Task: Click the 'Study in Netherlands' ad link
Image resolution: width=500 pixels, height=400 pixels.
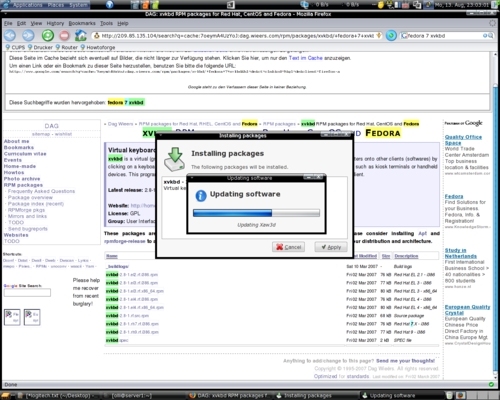Action: [460, 253]
